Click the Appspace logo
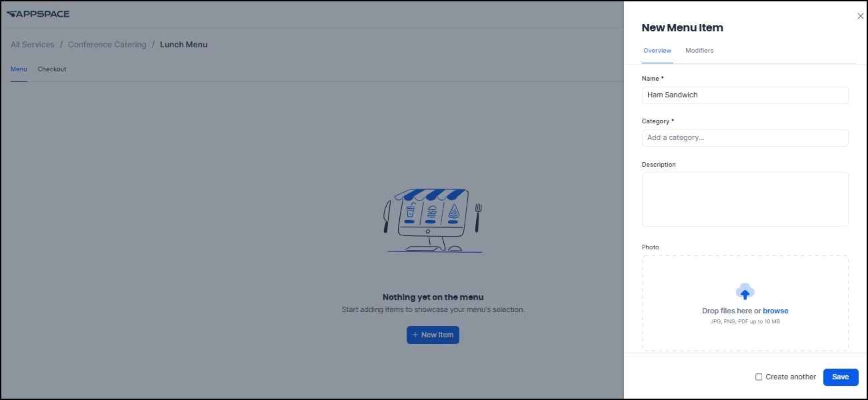 (38, 14)
